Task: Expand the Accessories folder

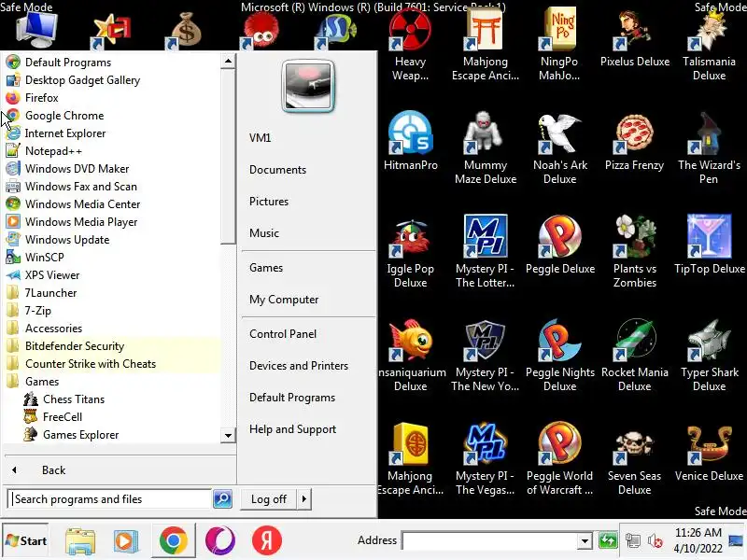Action: point(53,329)
